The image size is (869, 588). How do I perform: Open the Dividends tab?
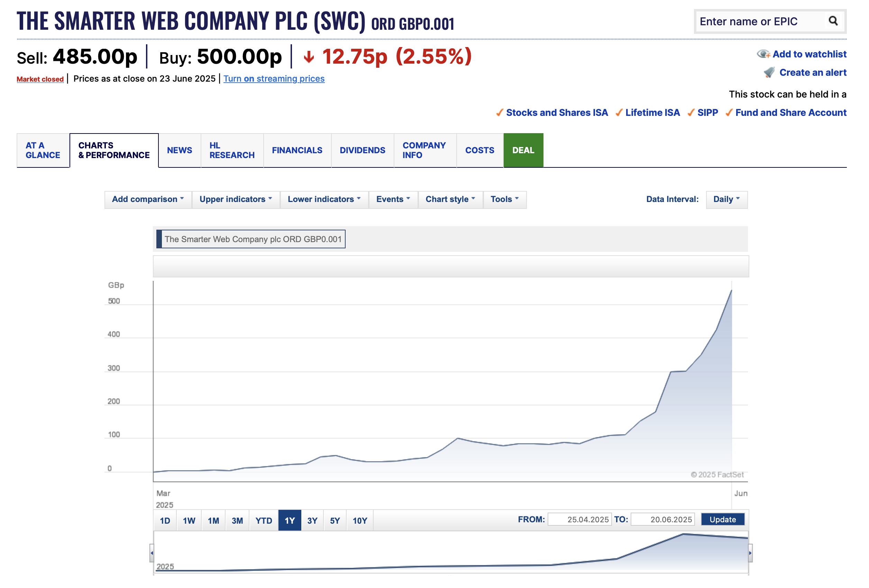[362, 150]
